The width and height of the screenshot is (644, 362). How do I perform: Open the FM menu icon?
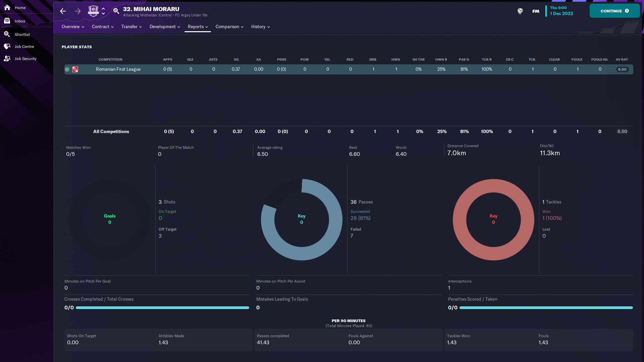tap(536, 11)
